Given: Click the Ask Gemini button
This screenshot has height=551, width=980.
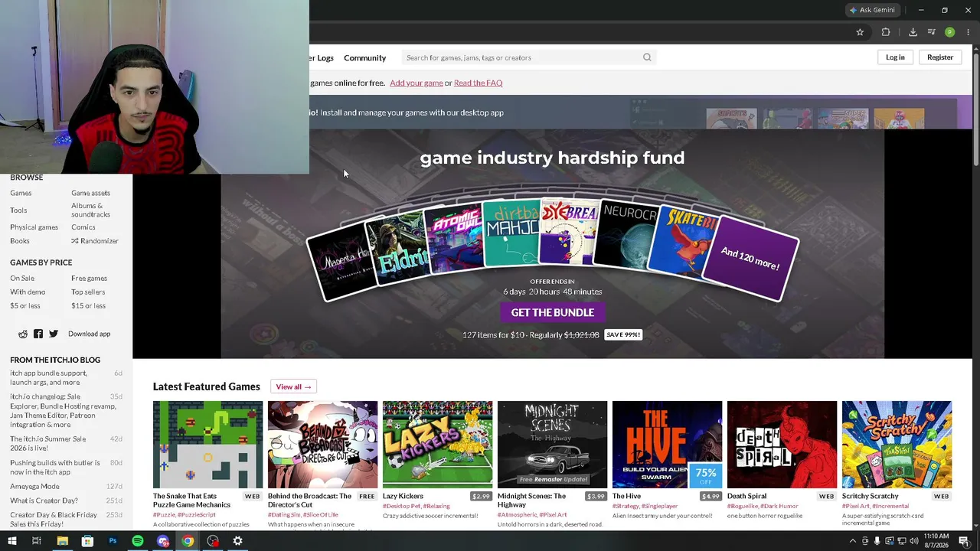Looking at the screenshot, I should click(872, 10).
